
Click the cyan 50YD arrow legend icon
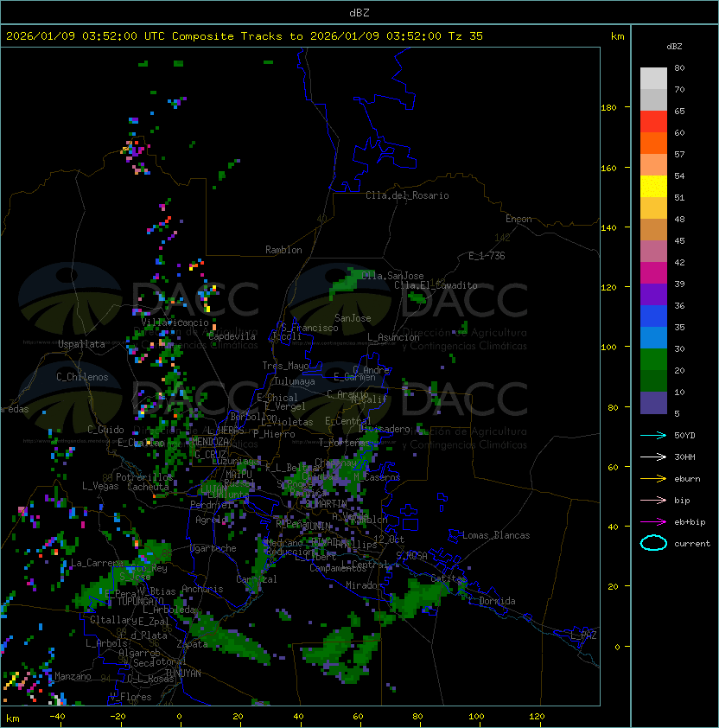[653, 436]
